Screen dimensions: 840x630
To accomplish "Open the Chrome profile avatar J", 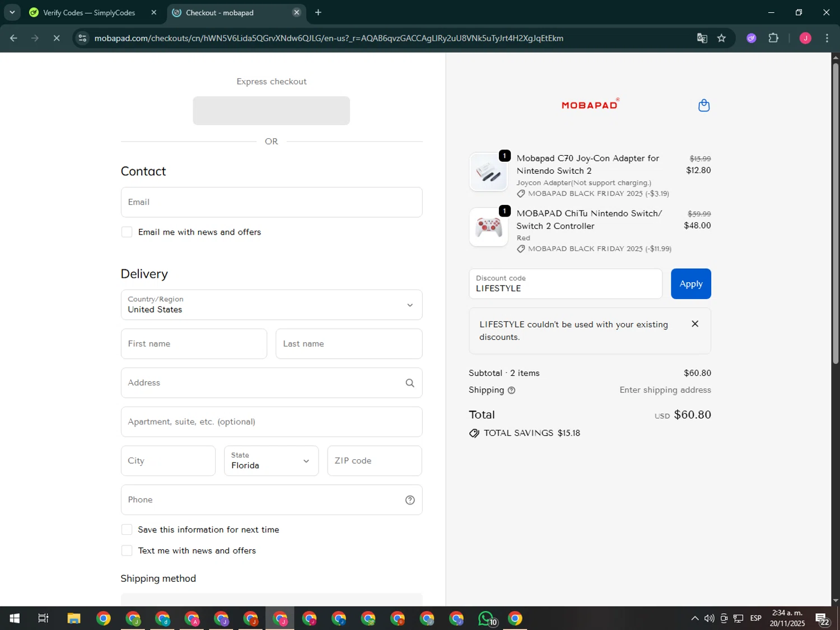I will point(805,38).
